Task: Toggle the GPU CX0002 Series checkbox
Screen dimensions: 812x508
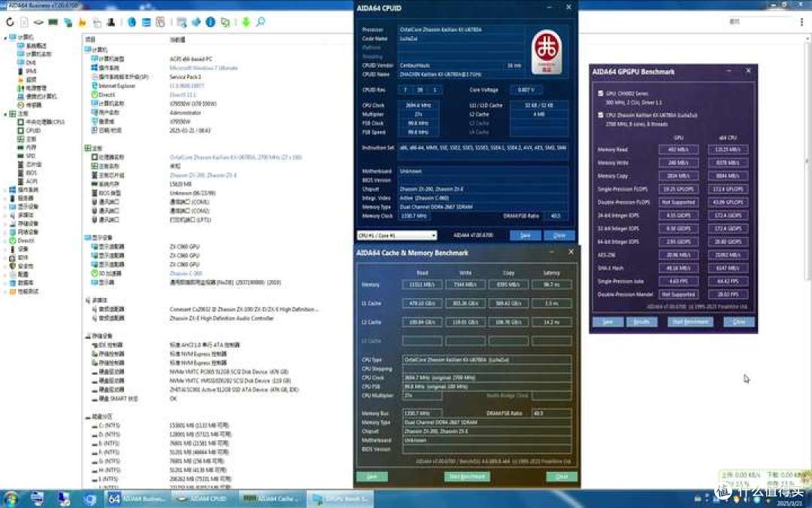Action: pyautogui.click(x=600, y=93)
